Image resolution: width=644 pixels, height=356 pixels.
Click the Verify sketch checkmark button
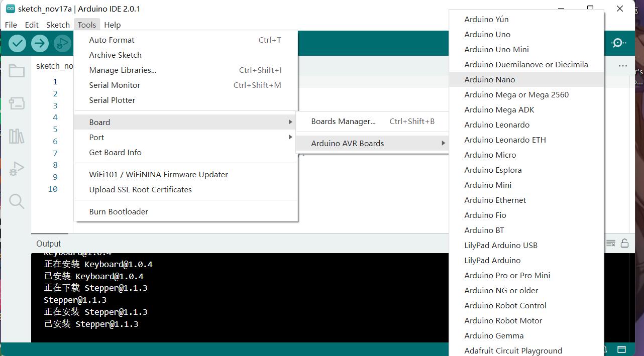point(17,43)
